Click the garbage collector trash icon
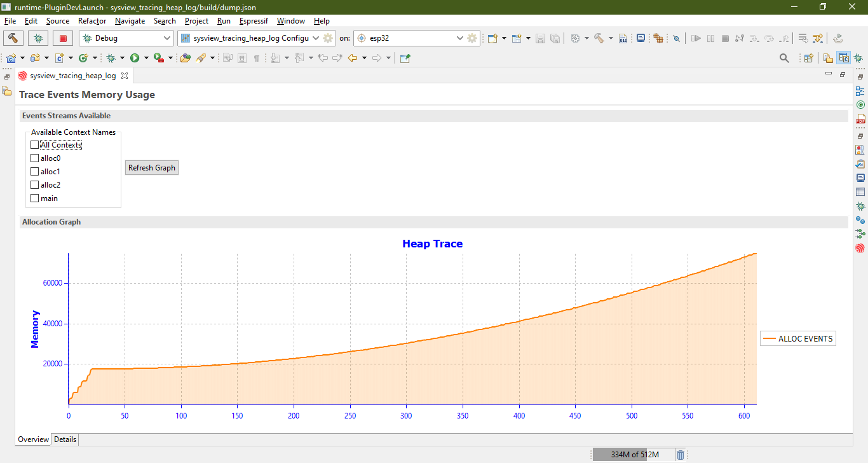This screenshot has height=463, width=868. [x=681, y=455]
